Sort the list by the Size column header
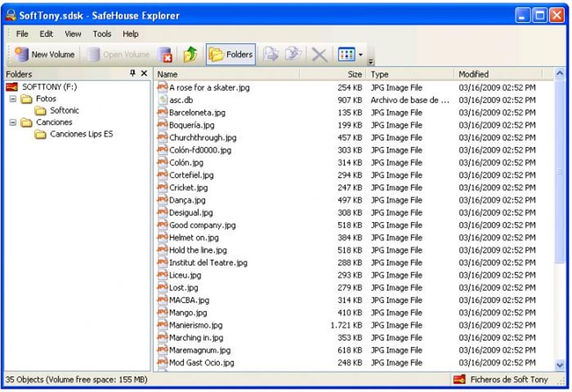Screen dimensions: 572x392 point(333,75)
